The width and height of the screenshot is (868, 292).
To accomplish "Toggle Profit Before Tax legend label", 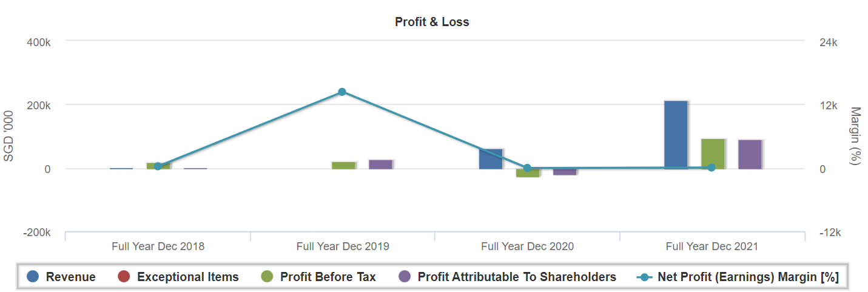I will pos(328,277).
